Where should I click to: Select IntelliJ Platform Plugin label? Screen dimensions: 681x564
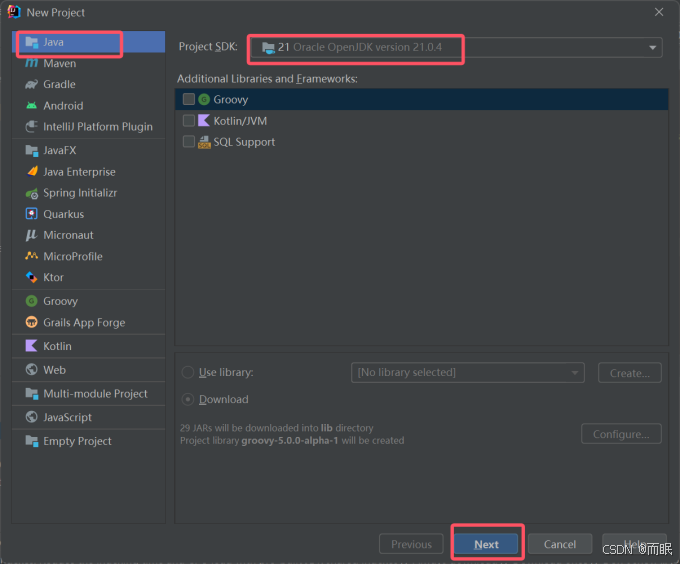click(x=98, y=127)
